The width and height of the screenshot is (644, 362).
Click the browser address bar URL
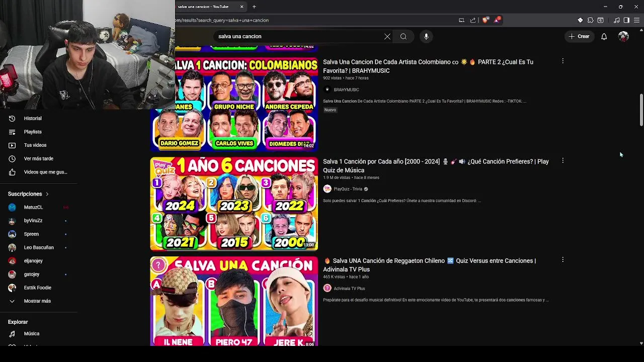coord(221,20)
